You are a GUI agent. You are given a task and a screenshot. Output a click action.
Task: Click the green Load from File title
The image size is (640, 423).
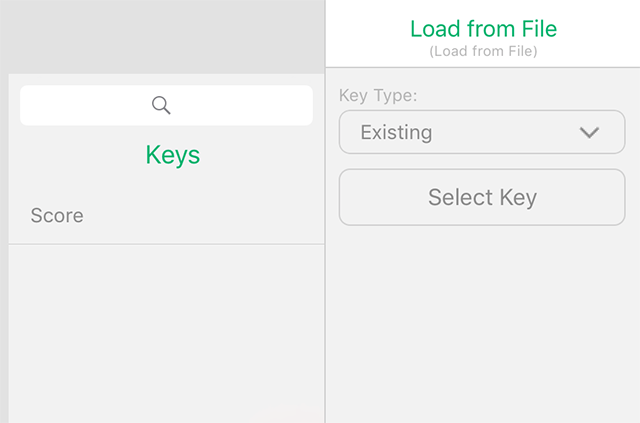pos(483,29)
